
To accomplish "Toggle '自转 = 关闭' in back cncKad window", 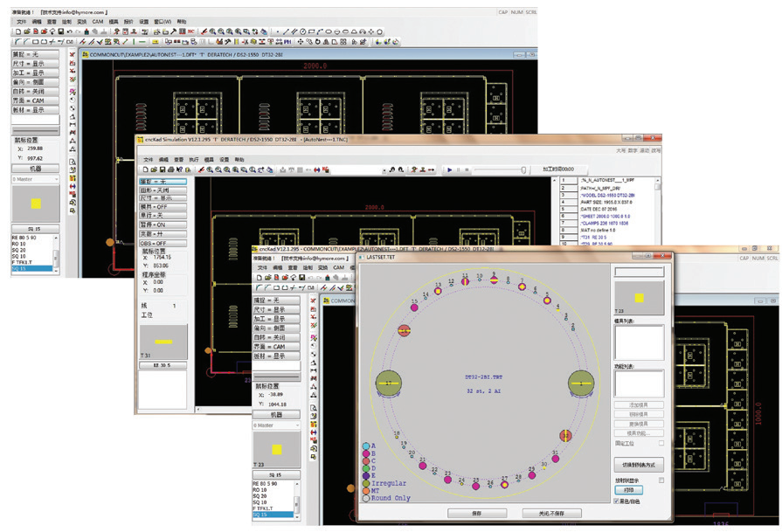I will click(36, 91).
